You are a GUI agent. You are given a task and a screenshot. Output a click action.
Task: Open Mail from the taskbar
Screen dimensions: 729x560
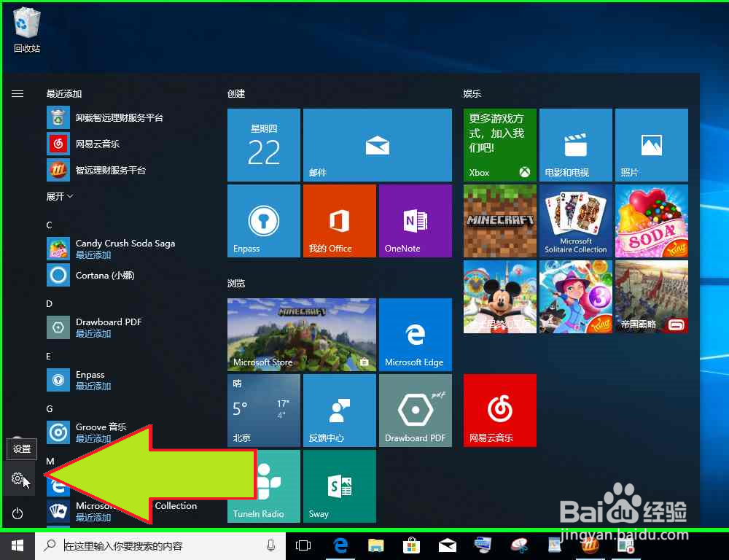pyautogui.click(x=448, y=545)
